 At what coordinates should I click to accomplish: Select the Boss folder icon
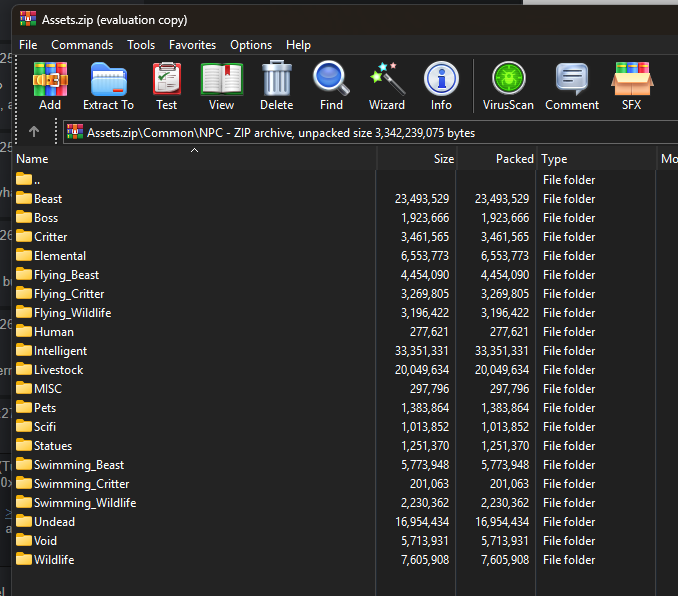pos(24,217)
